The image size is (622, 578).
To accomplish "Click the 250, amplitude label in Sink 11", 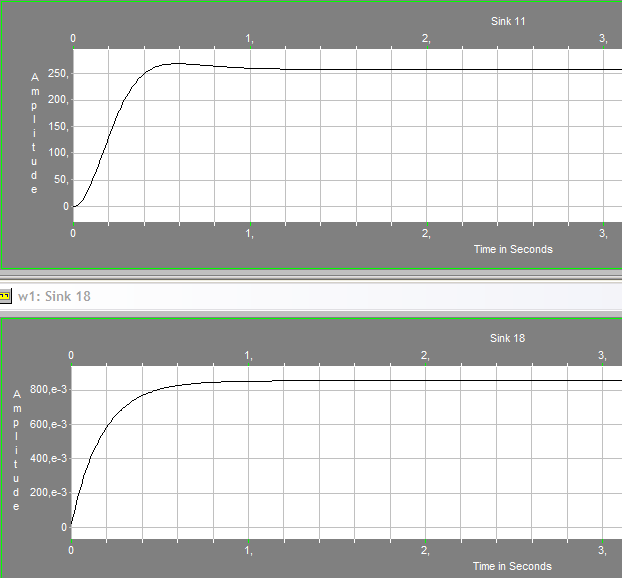I will click(x=58, y=74).
